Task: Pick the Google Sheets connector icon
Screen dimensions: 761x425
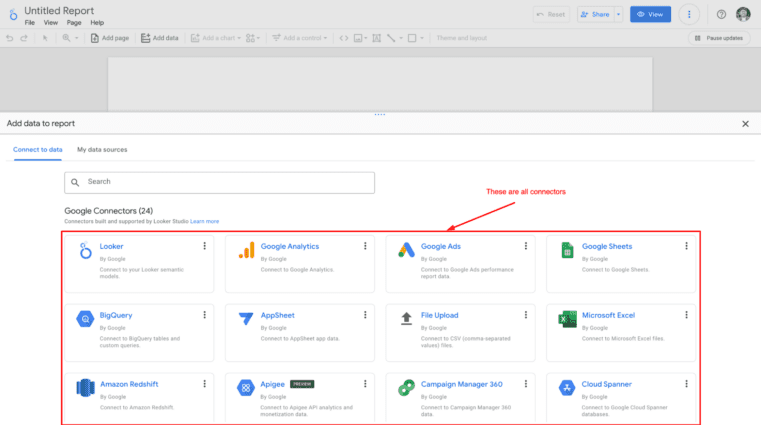Action: pyautogui.click(x=567, y=251)
